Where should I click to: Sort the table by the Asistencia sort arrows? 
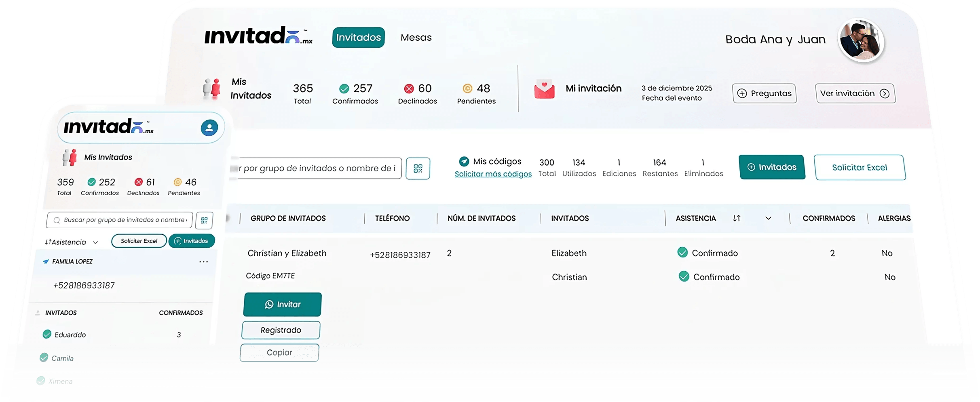tap(737, 218)
